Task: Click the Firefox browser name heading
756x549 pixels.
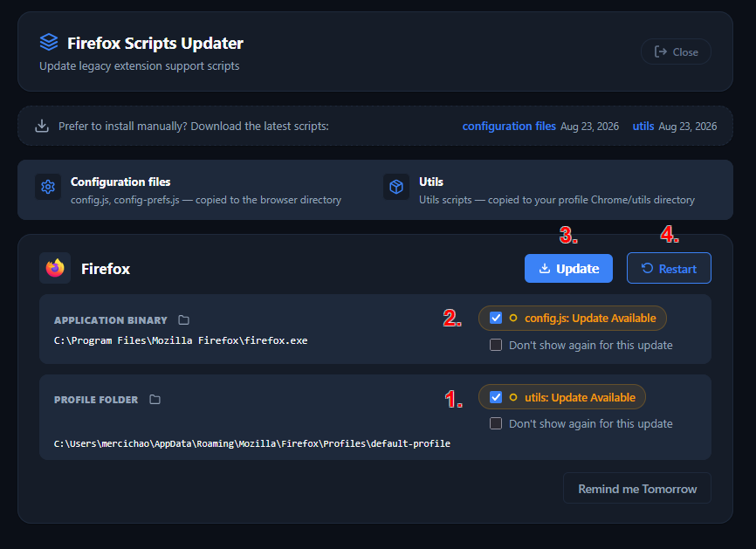Action: click(x=106, y=269)
